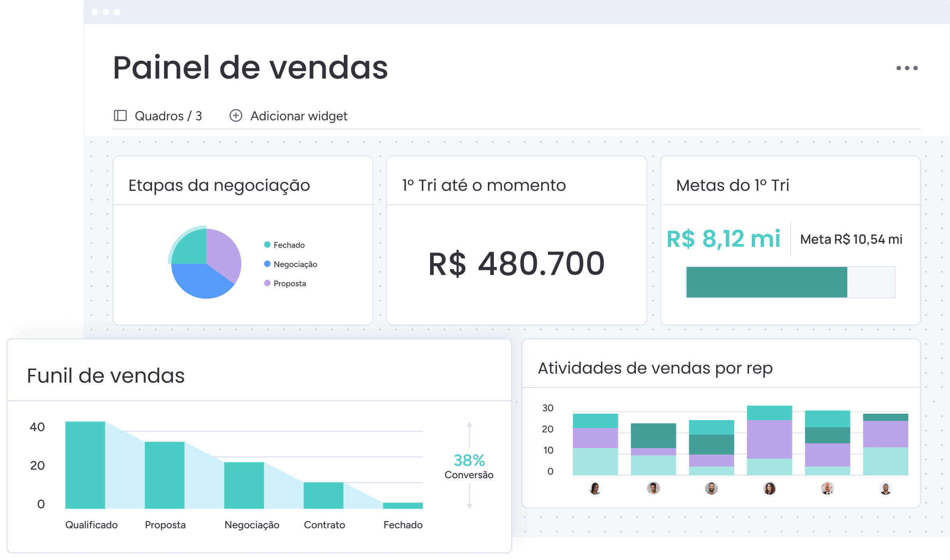Viewport: 950px width, 560px height.
Task: Click the R$ 480.700 value
Action: tap(516, 264)
